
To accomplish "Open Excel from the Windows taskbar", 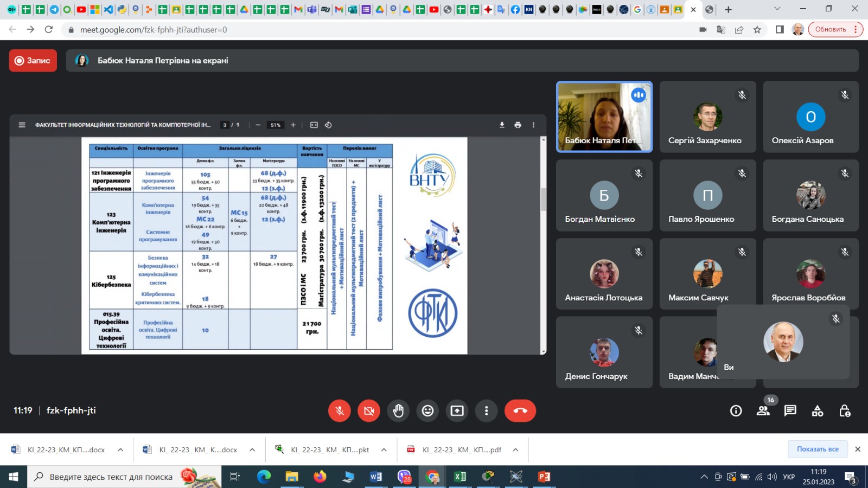I will pyautogui.click(x=460, y=477).
